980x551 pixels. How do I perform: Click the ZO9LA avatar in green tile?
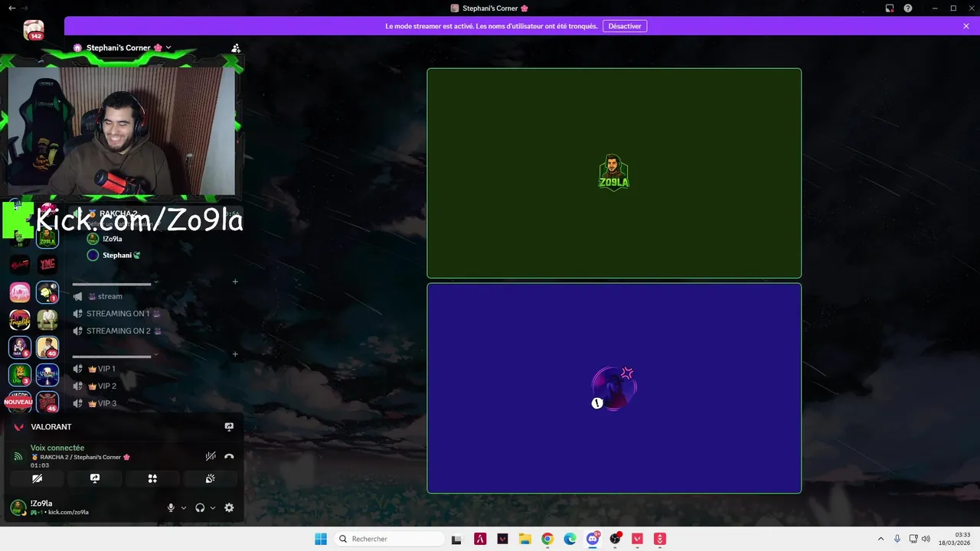[x=614, y=172]
